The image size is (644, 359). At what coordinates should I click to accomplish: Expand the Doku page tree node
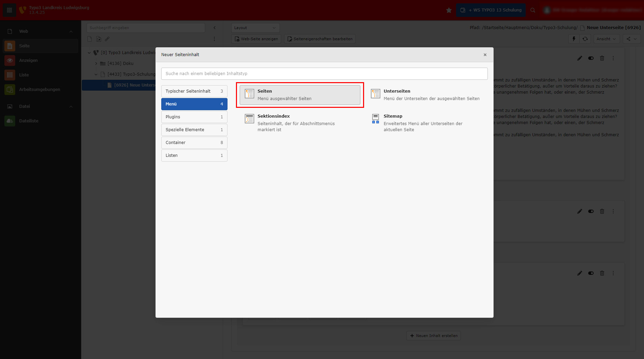(96, 64)
